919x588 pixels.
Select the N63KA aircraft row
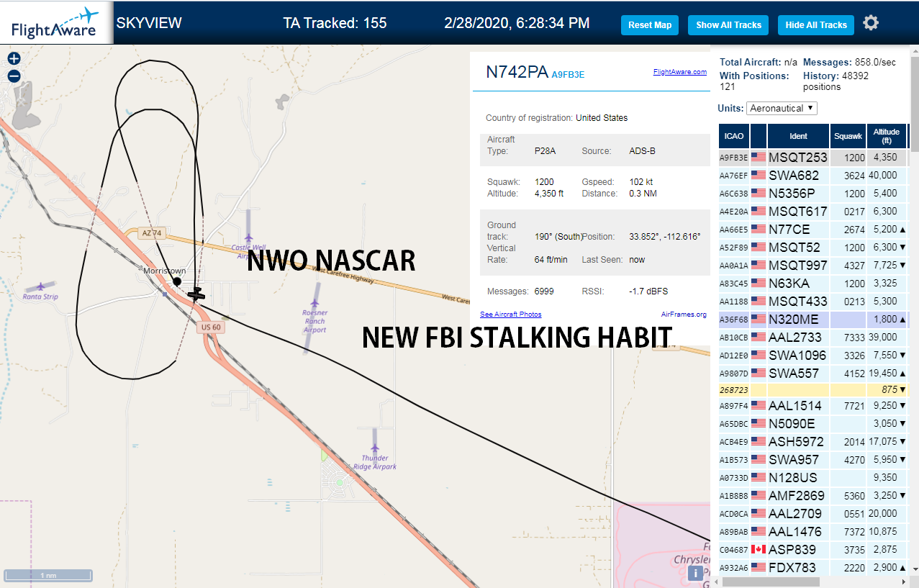point(813,283)
